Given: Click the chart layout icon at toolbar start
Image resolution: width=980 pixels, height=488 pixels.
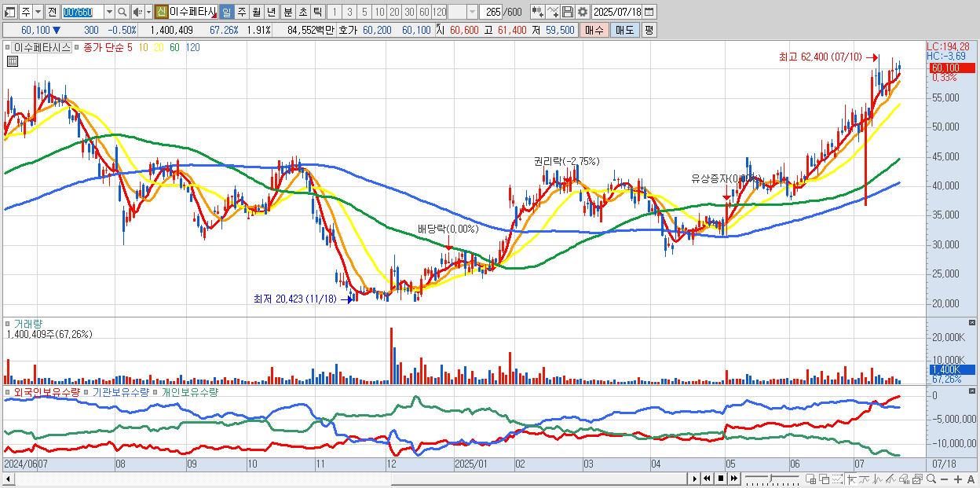Looking at the screenshot, I should pos(10,12).
